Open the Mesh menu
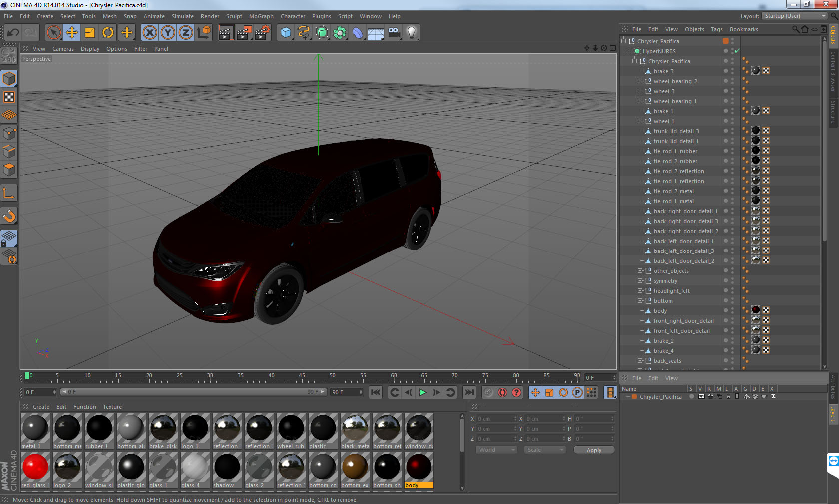The width and height of the screenshot is (839, 504). [109, 16]
